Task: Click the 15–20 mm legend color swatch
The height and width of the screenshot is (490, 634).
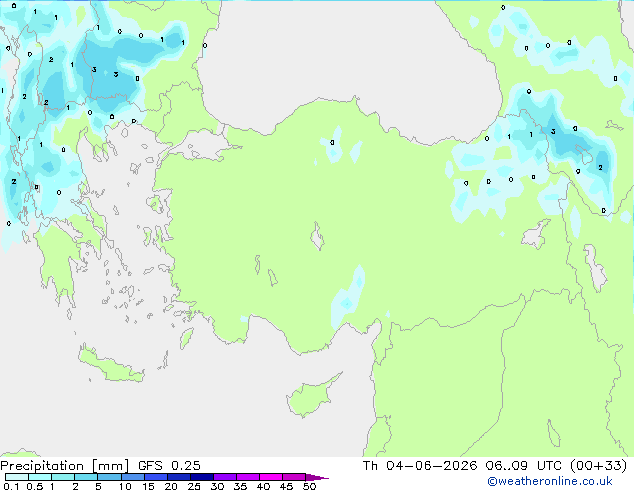Action: (x=155, y=477)
